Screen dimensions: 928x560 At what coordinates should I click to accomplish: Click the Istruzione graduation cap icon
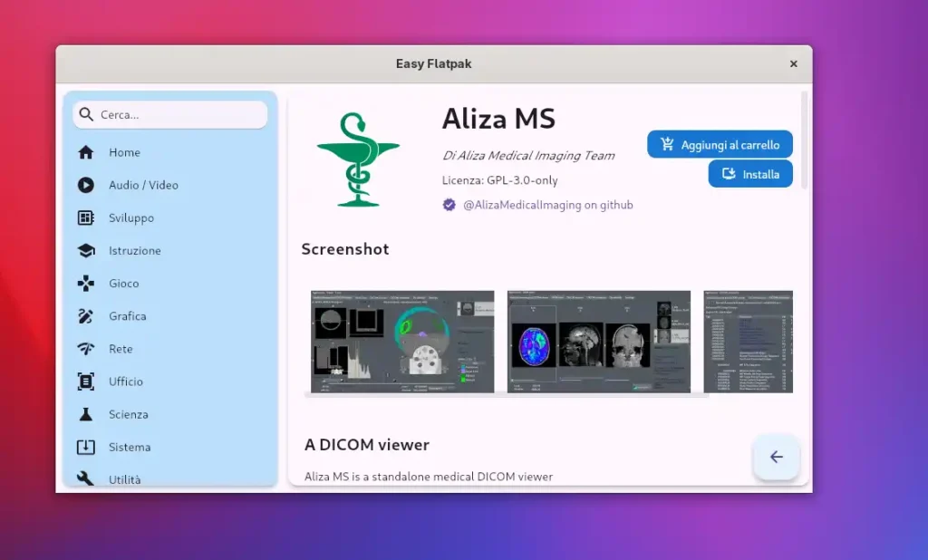coord(86,251)
